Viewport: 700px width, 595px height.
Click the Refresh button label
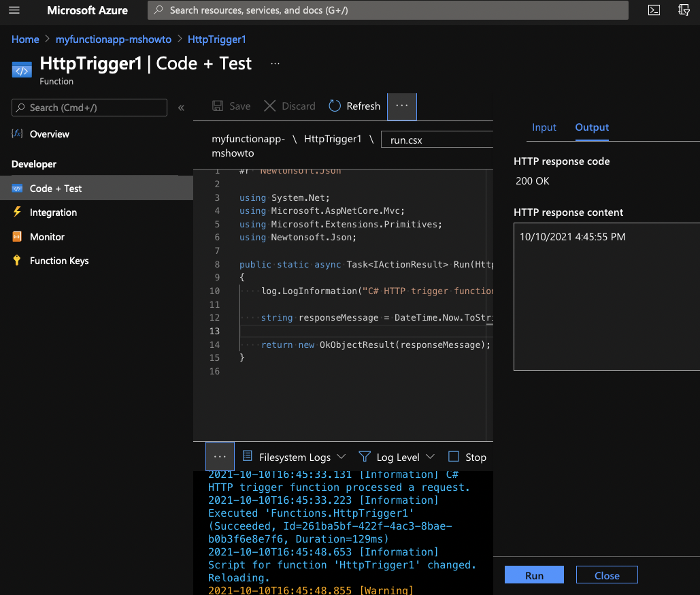[363, 106]
